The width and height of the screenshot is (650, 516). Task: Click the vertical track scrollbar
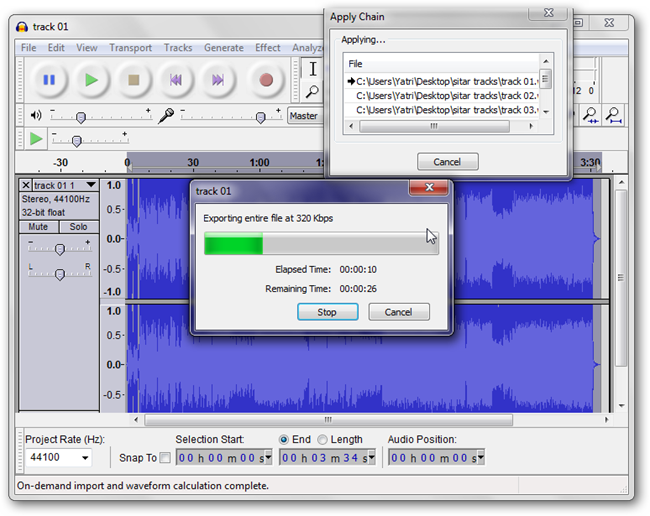621,278
